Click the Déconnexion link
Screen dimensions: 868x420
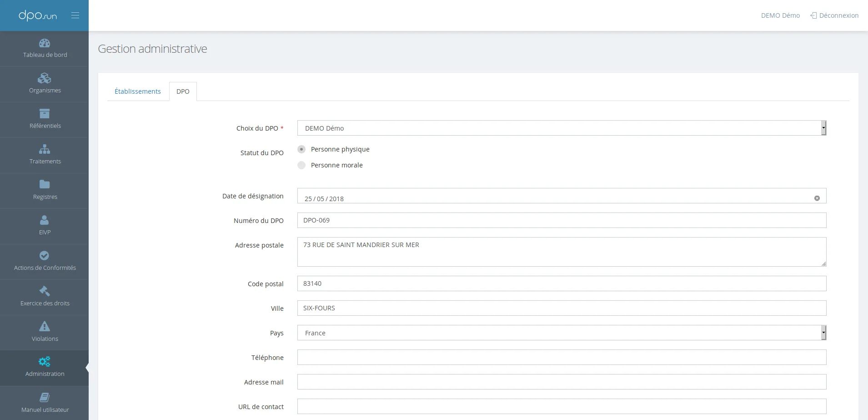point(834,15)
